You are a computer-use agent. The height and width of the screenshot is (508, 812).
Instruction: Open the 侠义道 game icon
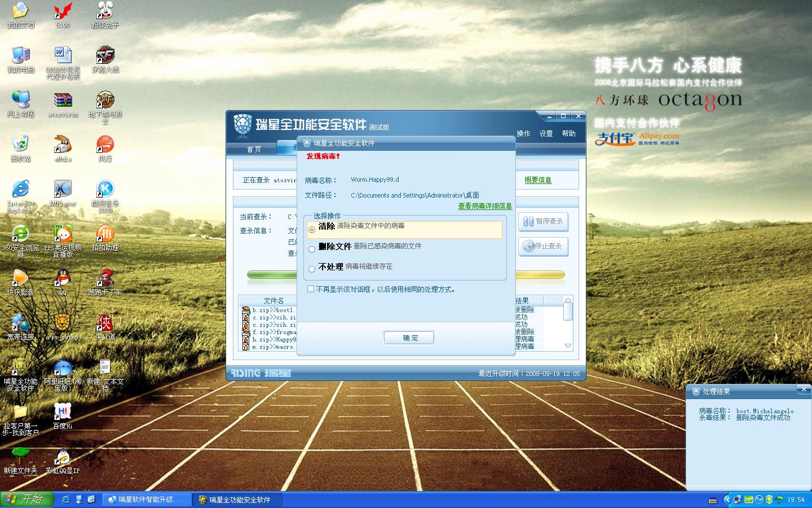coord(105,327)
